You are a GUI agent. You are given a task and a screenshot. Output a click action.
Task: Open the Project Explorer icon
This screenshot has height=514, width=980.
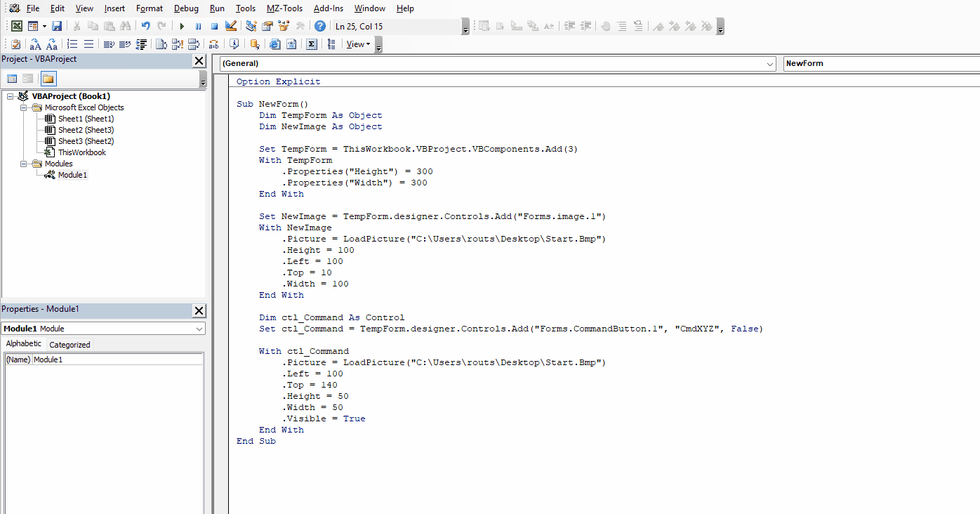tap(251, 26)
